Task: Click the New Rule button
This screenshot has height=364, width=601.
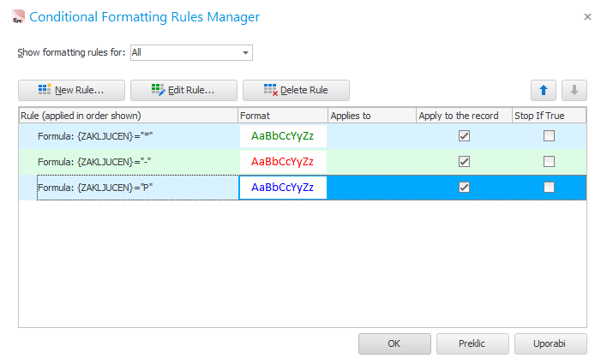Action: (72, 90)
